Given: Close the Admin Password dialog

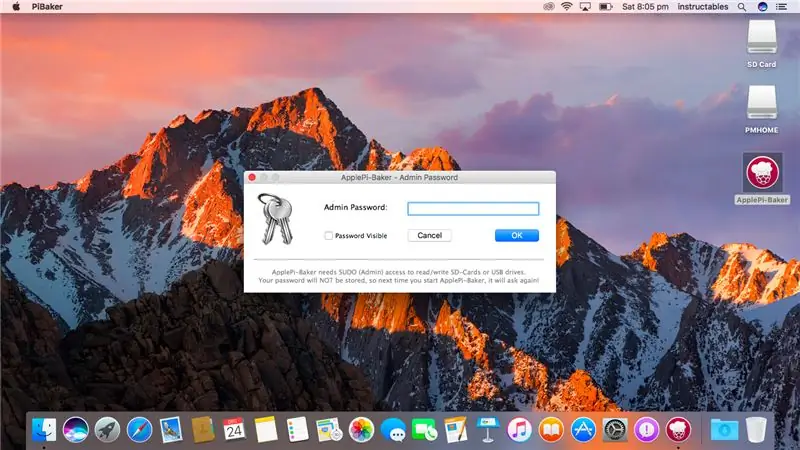Looking at the screenshot, I should point(252,178).
